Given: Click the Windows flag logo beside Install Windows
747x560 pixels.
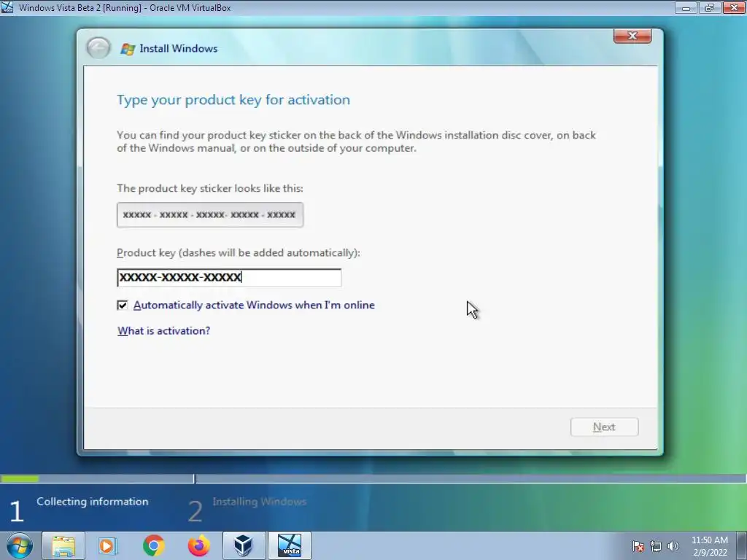Looking at the screenshot, I should (x=128, y=49).
